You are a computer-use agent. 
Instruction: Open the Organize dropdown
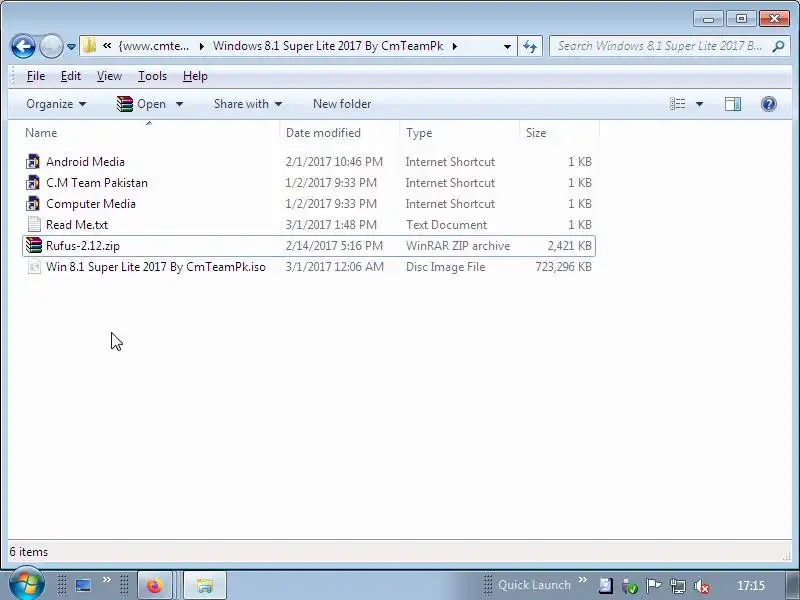coord(56,104)
